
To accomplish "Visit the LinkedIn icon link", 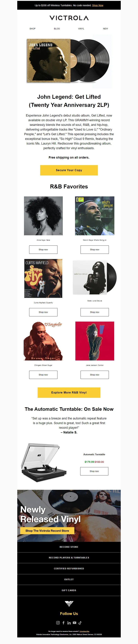I will [69, 623].
